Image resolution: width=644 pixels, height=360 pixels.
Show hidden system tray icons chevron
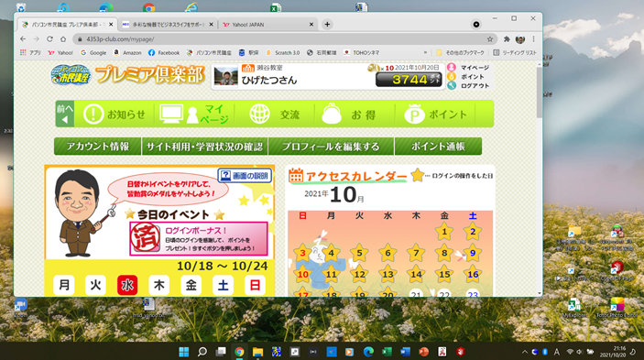525,352
